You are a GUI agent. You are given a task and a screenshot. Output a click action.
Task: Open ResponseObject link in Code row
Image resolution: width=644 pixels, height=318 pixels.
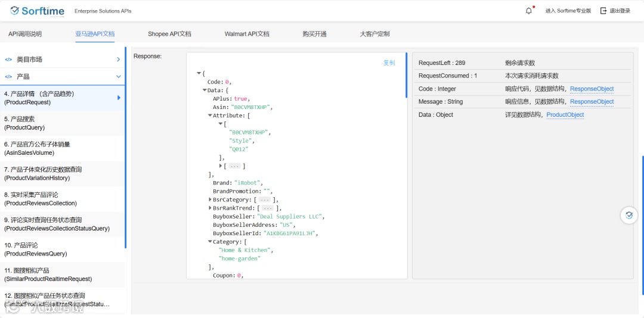tap(592, 89)
